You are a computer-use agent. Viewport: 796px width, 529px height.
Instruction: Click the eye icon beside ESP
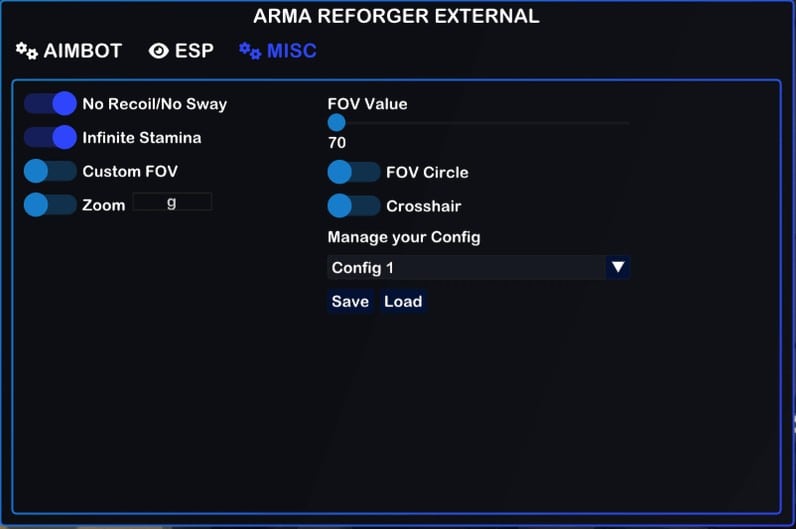pos(158,51)
